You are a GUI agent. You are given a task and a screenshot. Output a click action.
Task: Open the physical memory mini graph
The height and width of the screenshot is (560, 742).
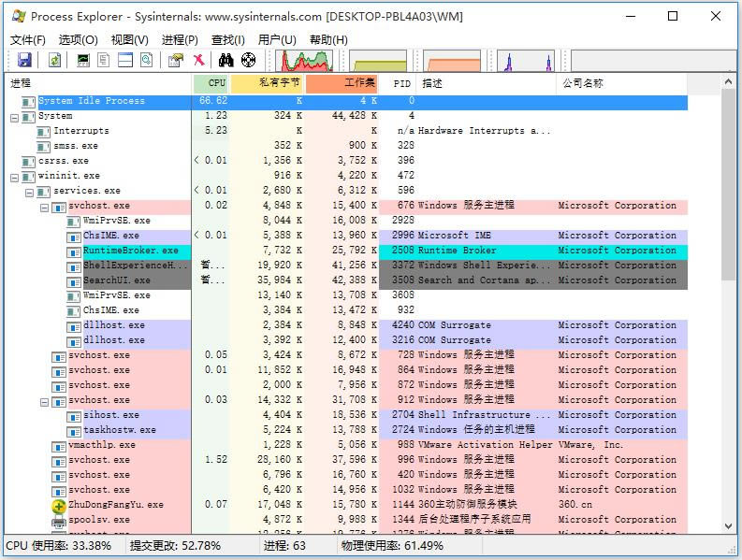pyautogui.click(x=452, y=61)
